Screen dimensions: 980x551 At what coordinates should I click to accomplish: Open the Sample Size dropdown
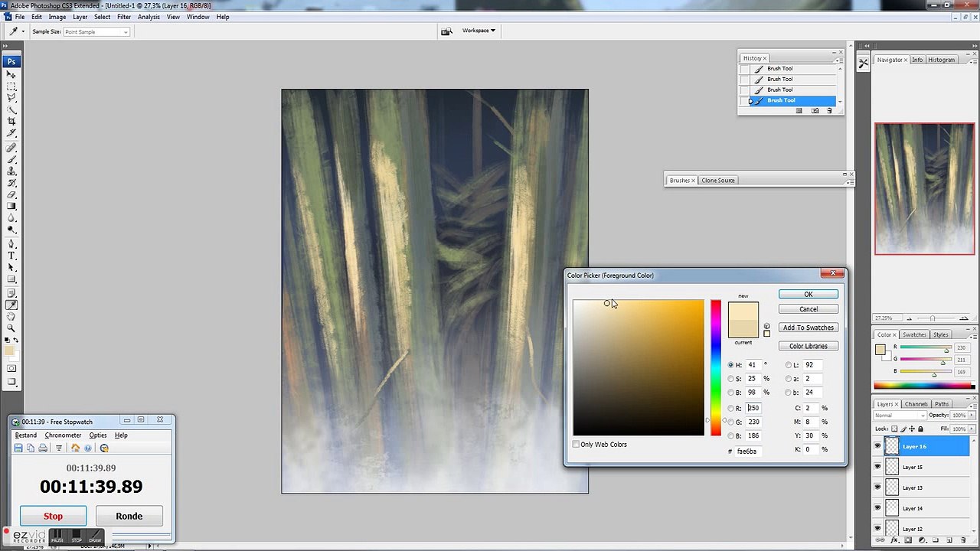point(96,32)
